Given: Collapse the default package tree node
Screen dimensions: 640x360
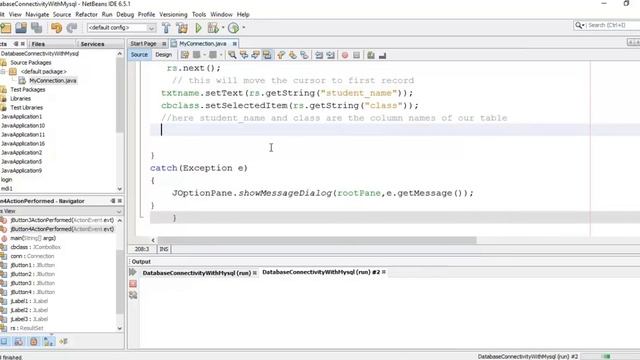Looking at the screenshot, I should tap(3, 71).
